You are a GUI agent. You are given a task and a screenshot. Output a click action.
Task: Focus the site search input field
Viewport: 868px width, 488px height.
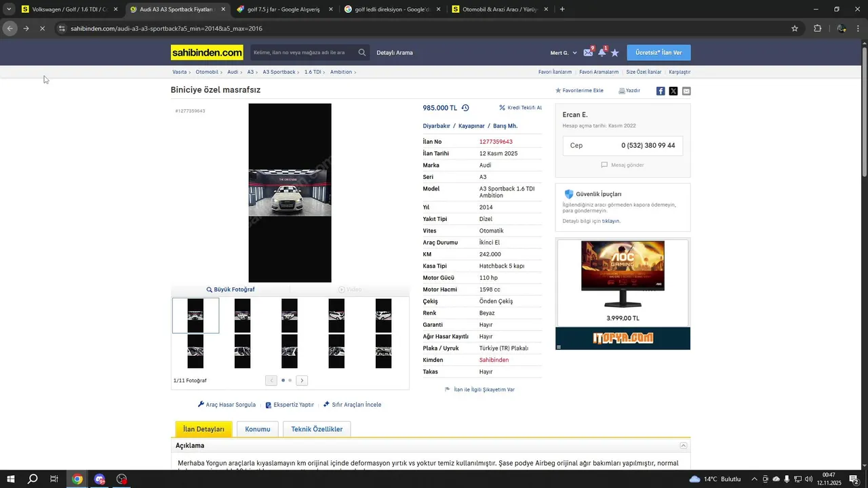303,52
